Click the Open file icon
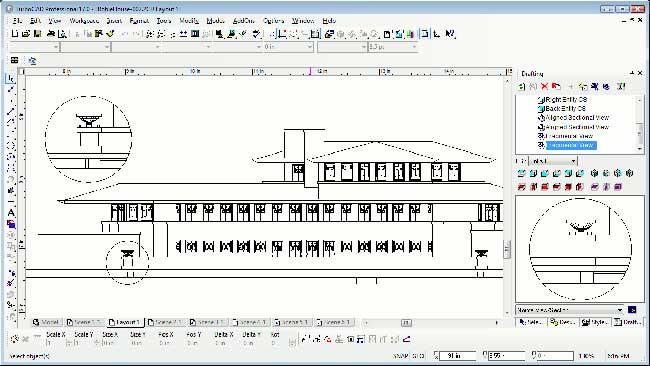This screenshot has height=366, width=650. point(26,34)
